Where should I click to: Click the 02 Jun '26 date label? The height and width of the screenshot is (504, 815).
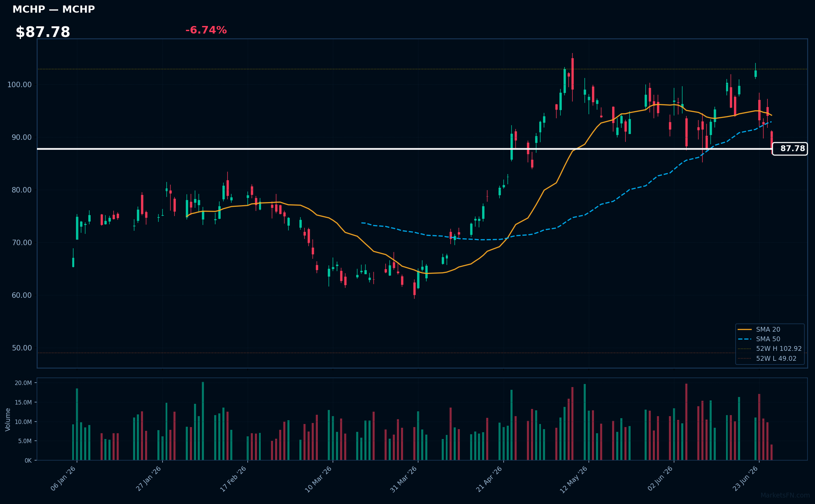point(660,478)
